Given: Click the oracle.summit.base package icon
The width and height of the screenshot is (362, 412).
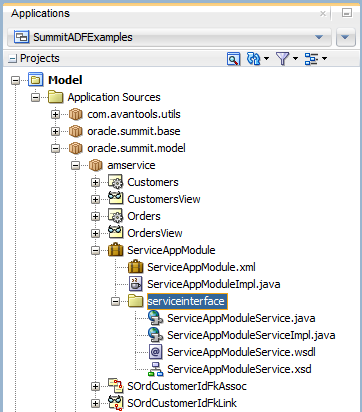Looking at the screenshot, I should coord(76,131).
